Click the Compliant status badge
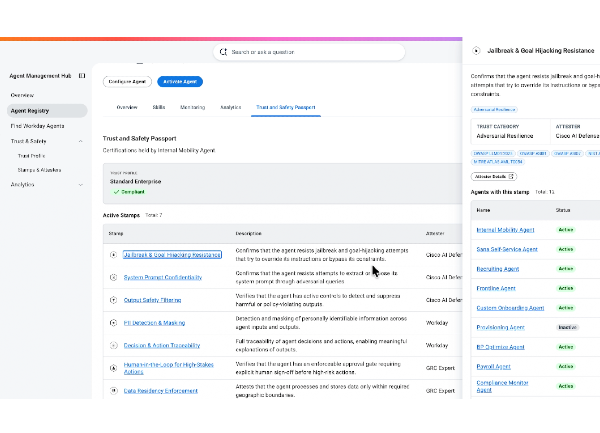This screenshot has width=600, height=433. click(129, 192)
